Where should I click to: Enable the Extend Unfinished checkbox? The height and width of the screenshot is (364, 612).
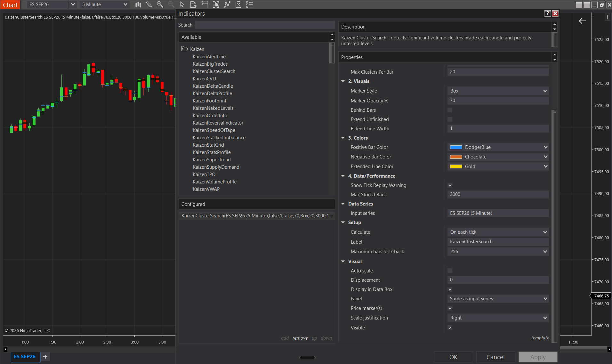tap(450, 119)
